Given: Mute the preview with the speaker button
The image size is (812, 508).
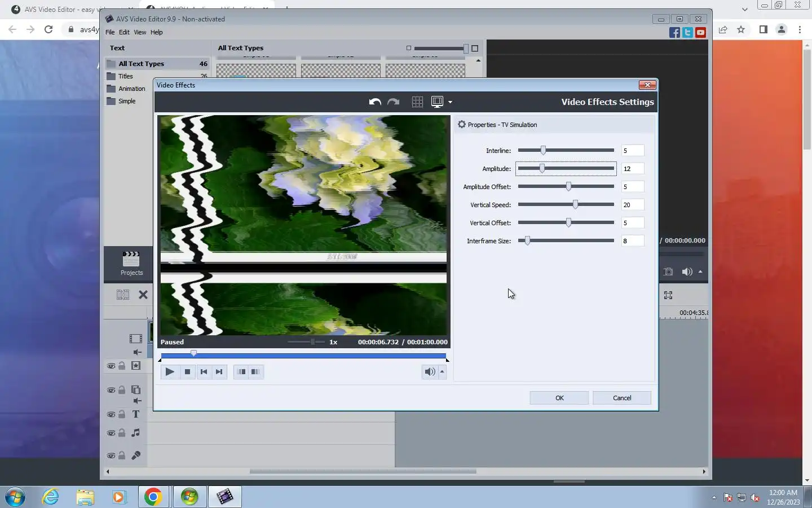Looking at the screenshot, I should 430,371.
